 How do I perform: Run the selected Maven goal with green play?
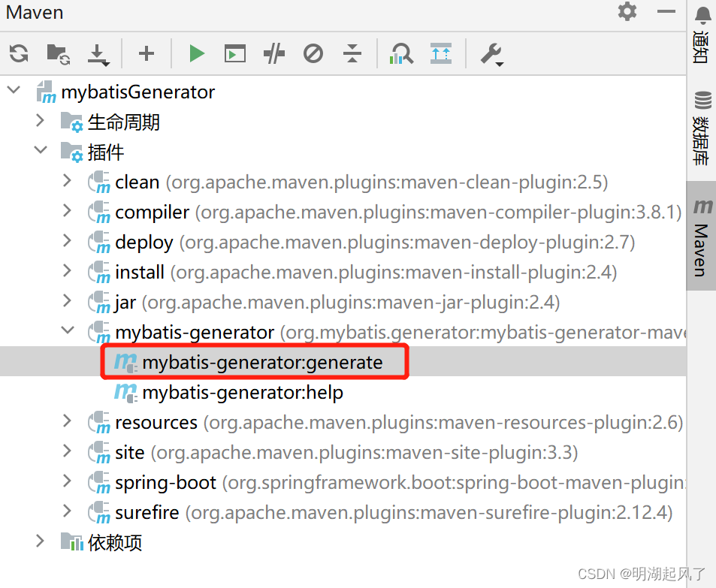tap(196, 53)
